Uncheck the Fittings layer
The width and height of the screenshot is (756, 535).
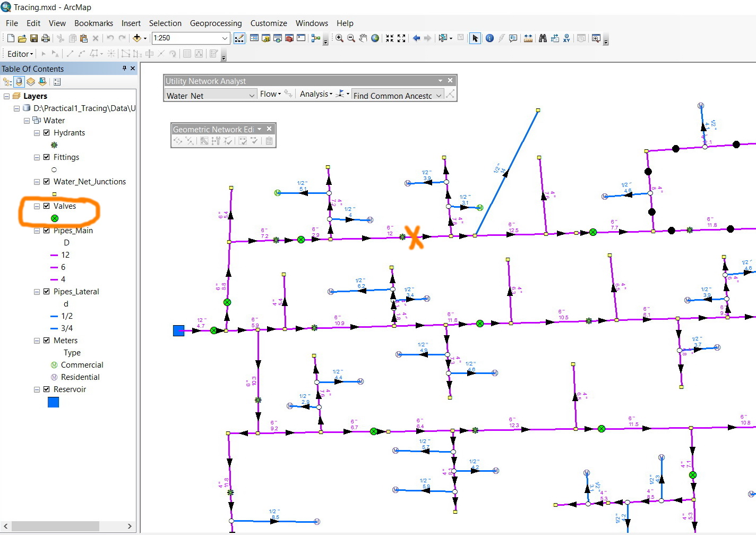click(47, 157)
